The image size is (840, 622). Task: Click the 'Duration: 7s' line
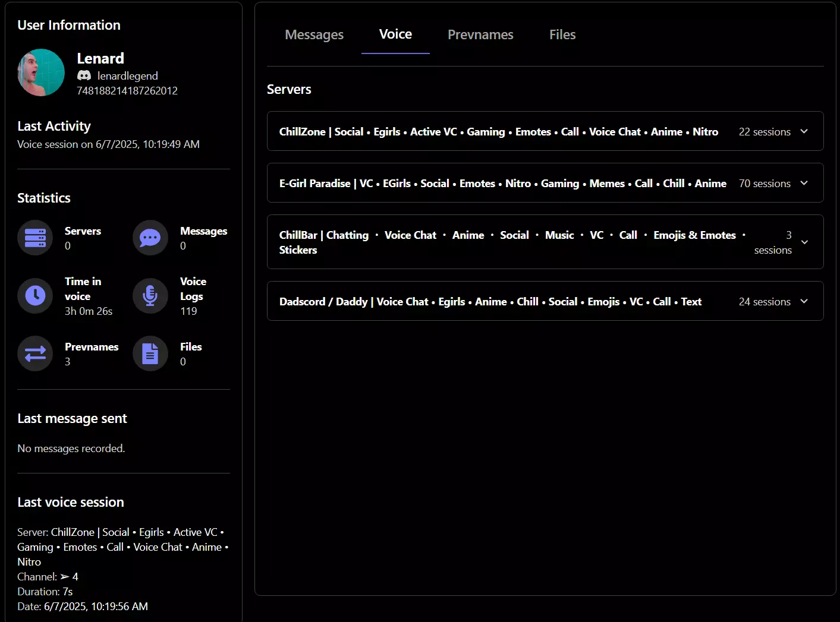click(45, 591)
